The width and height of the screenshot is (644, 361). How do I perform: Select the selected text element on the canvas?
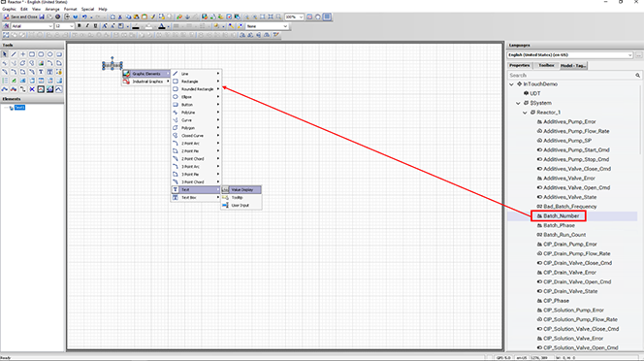point(113,65)
